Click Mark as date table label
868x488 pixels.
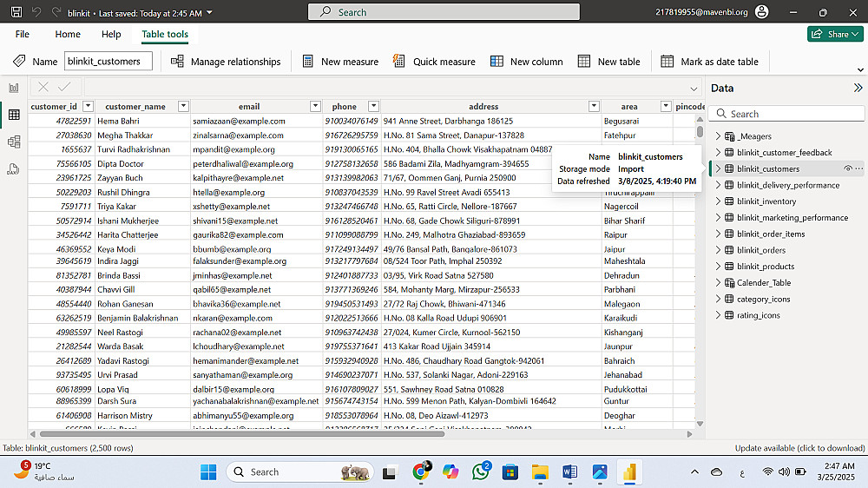720,62
